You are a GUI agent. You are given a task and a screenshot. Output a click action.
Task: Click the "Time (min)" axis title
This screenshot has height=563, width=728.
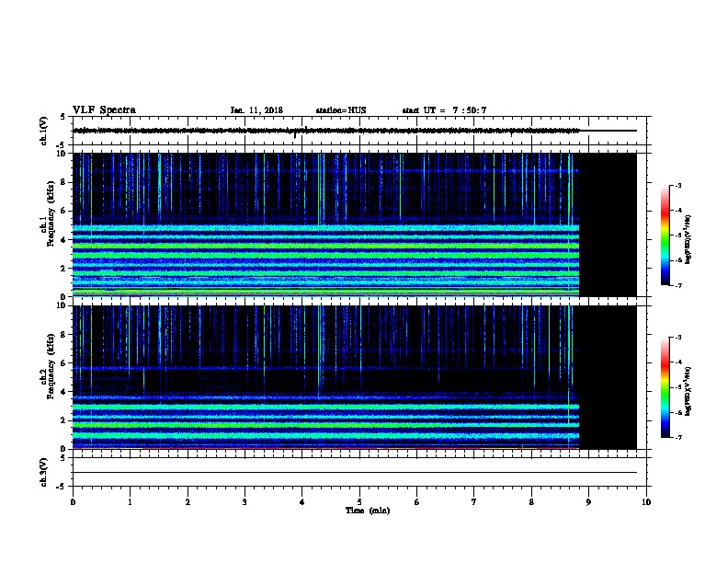(x=368, y=511)
